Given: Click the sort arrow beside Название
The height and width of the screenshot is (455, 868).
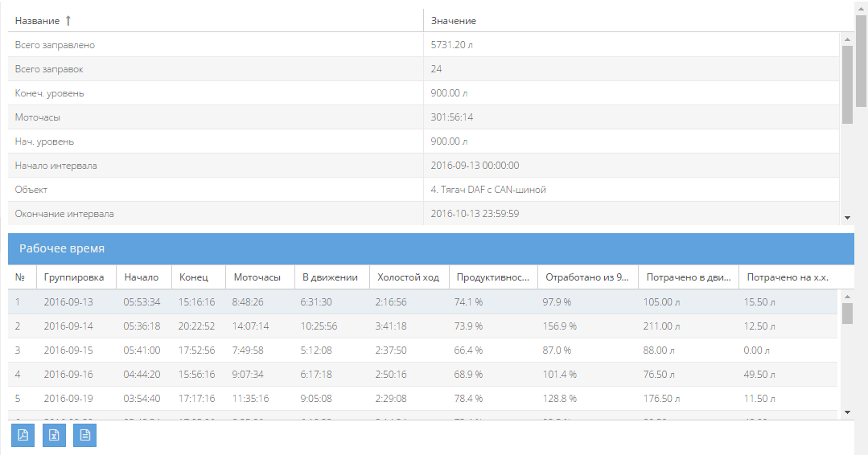Looking at the screenshot, I should point(68,21).
